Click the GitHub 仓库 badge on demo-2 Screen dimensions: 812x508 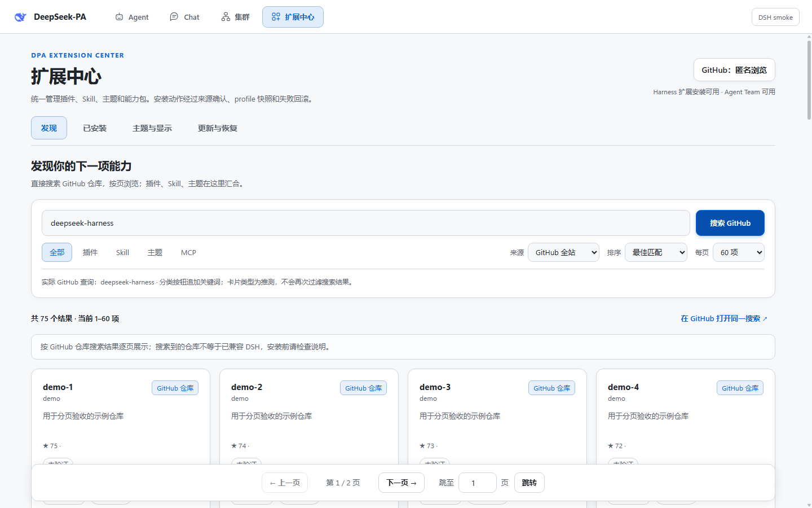tap(363, 388)
